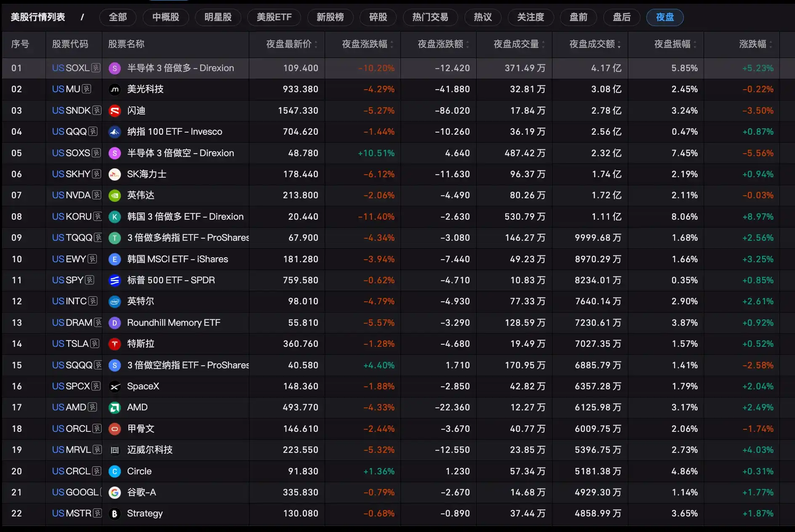
Task: Click the red Oracle (甲骨文) logo
Action: coord(115,429)
